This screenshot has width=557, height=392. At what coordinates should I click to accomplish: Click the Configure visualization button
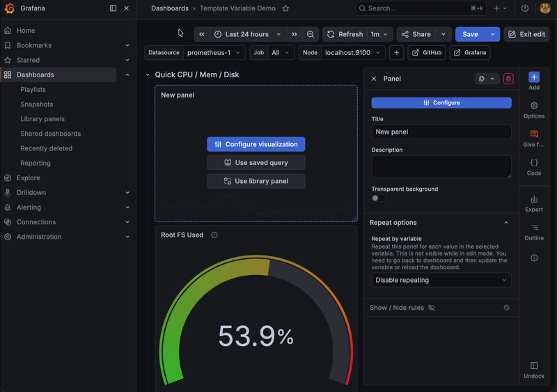click(x=256, y=144)
